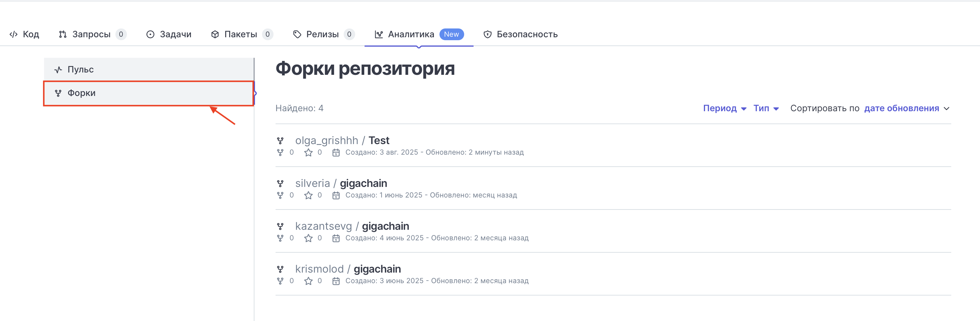The image size is (980, 321).
Task: Open olga_grishhh user link
Action: [327, 141]
